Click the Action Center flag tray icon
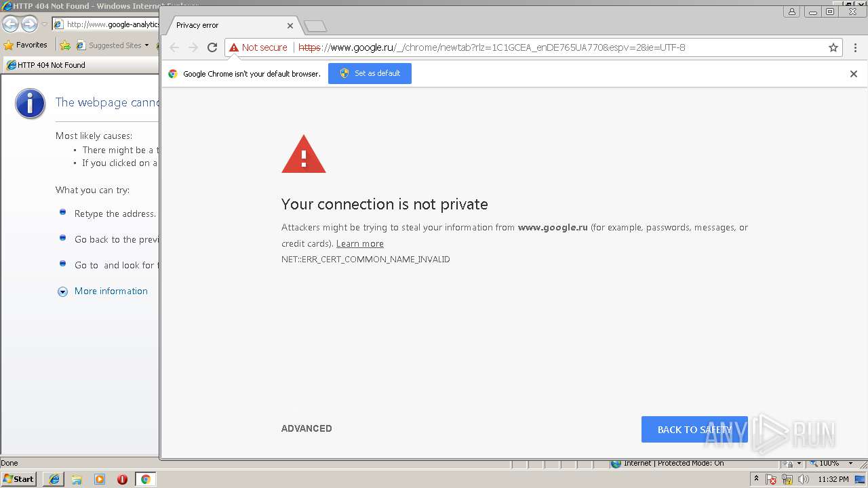Viewport: 868px width, 488px height. (x=772, y=480)
